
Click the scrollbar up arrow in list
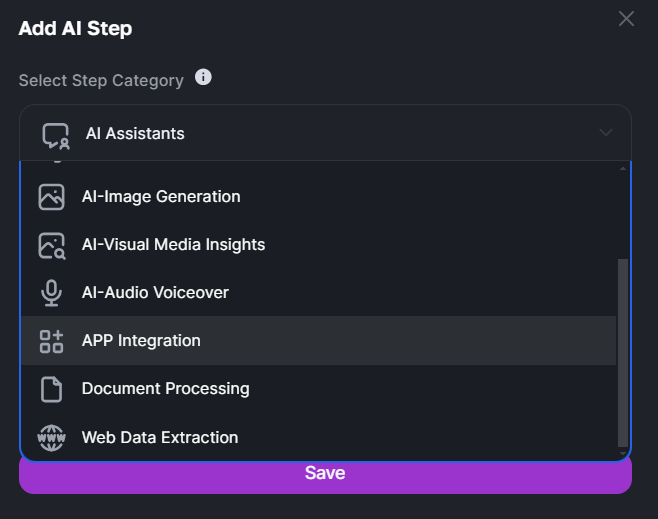coord(623,169)
